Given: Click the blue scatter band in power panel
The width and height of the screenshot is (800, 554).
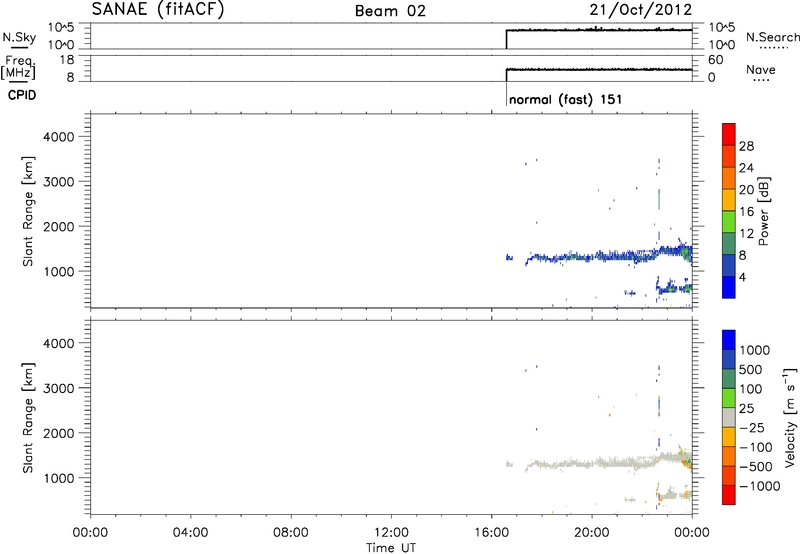Looking at the screenshot, I should tap(609, 256).
